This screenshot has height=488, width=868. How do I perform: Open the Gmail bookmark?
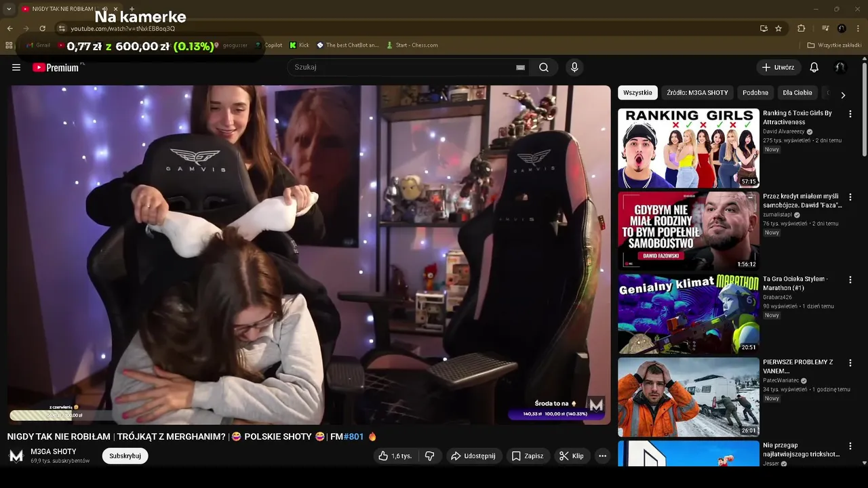(x=38, y=45)
